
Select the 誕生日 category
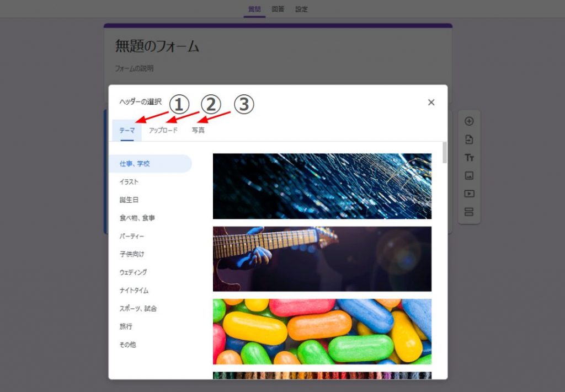(x=129, y=200)
